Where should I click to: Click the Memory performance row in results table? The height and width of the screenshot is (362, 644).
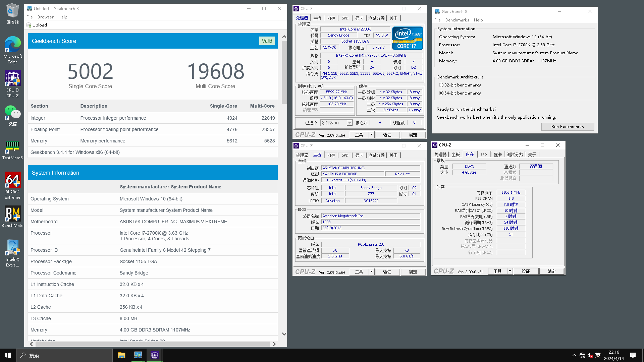point(153,141)
